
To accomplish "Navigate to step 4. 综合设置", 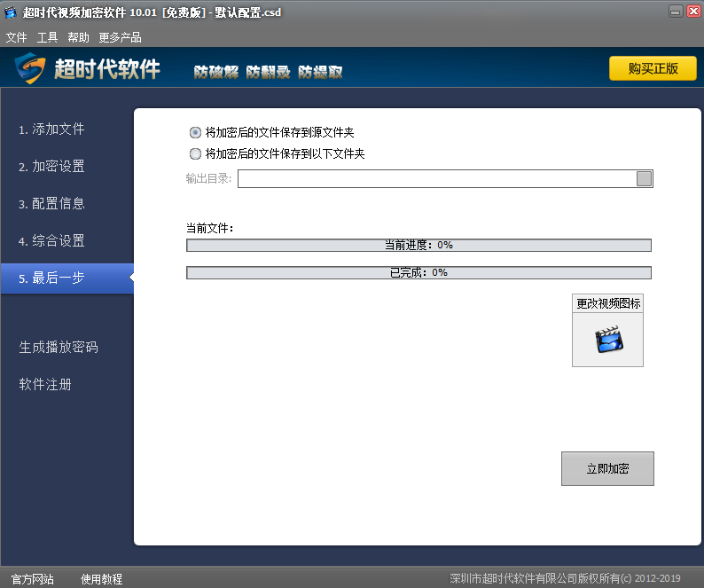I will pyautogui.click(x=52, y=241).
